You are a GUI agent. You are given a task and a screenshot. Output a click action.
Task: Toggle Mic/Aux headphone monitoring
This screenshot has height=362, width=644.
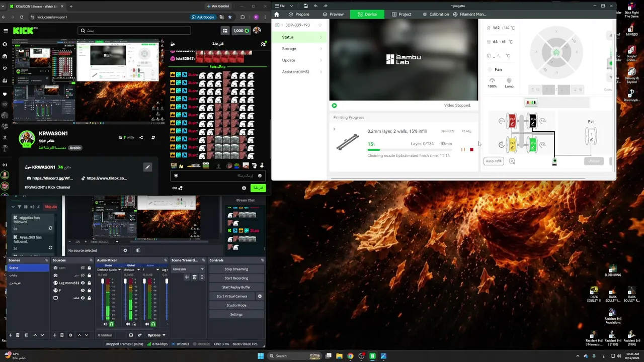(134, 324)
